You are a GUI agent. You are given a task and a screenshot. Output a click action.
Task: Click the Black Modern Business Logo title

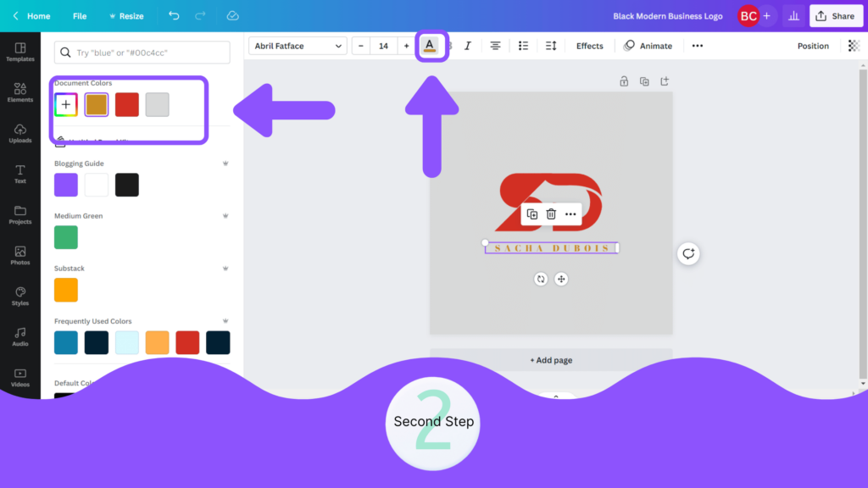[668, 16]
